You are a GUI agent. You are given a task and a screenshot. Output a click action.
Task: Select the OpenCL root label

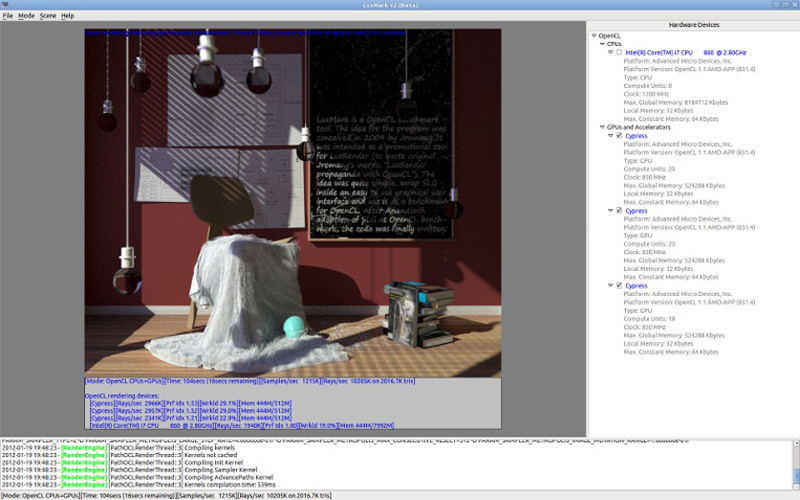tap(609, 36)
